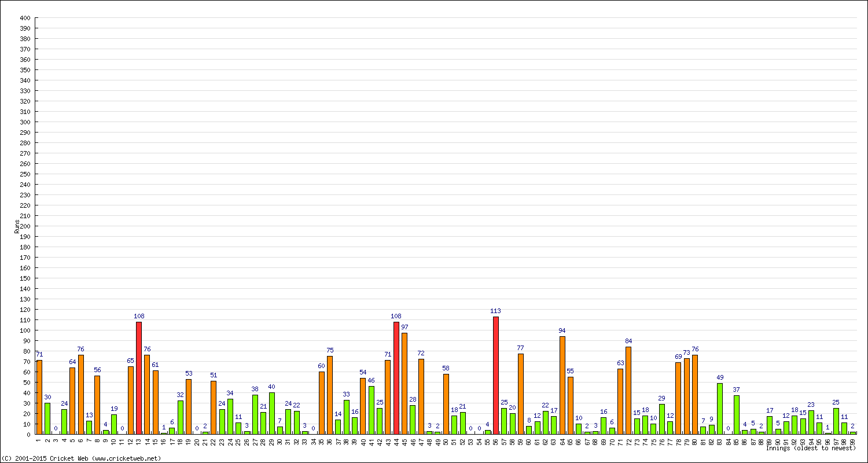Click "Innings (oldest to newest)" axis title
The height and width of the screenshot is (463, 868).
coord(811,449)
